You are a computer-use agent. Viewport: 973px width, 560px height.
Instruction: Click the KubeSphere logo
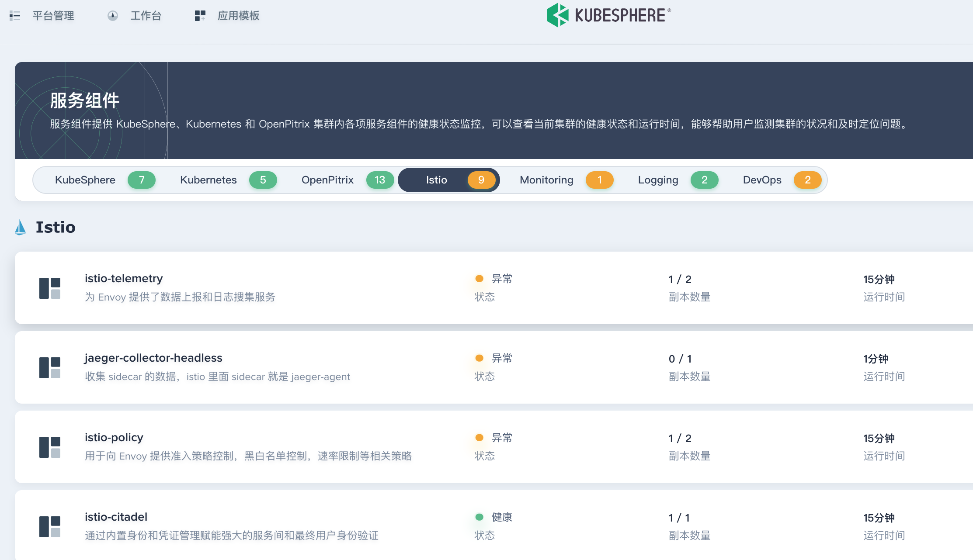pyautogui.click(x=608, y=15)
